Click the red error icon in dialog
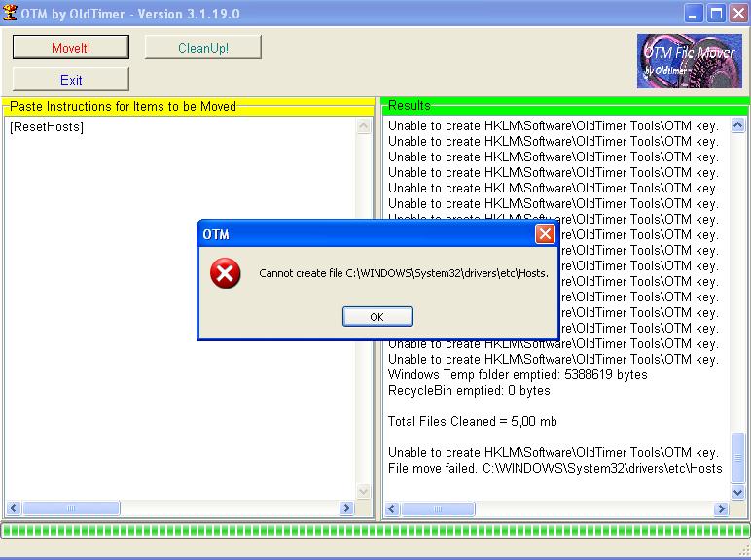Viewport: 751px width, 560px height. [x=225, y=274]
